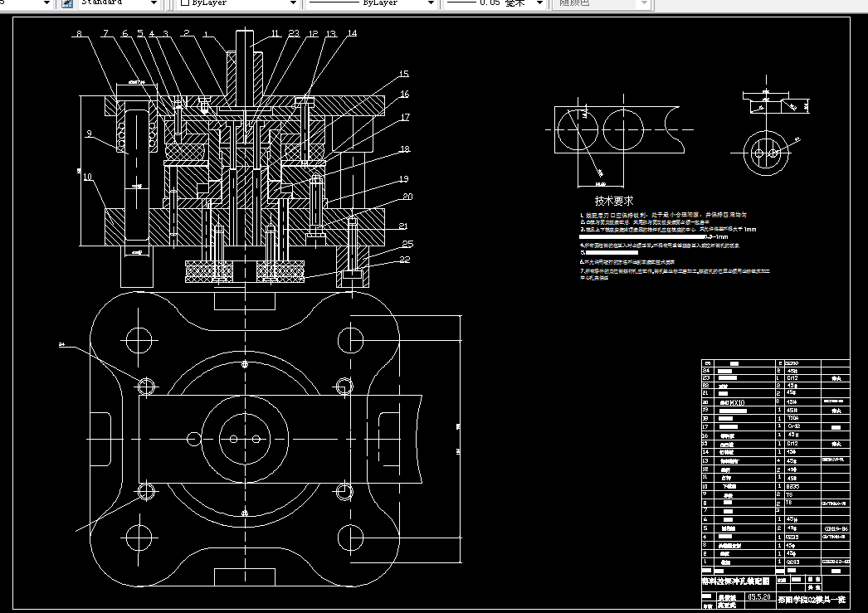
Task: Select part balloon number 8
Action: 79,34
